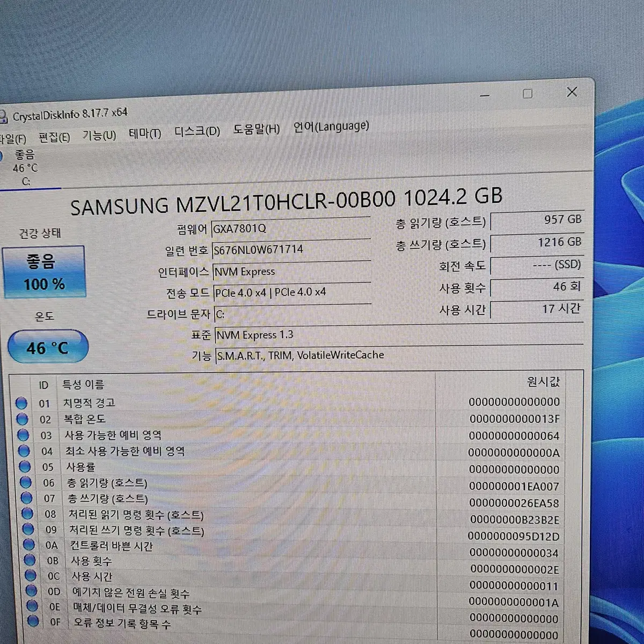
Task: Select the 오류 정보 기록 항목 수 text
Action: (x=122, y=624)
